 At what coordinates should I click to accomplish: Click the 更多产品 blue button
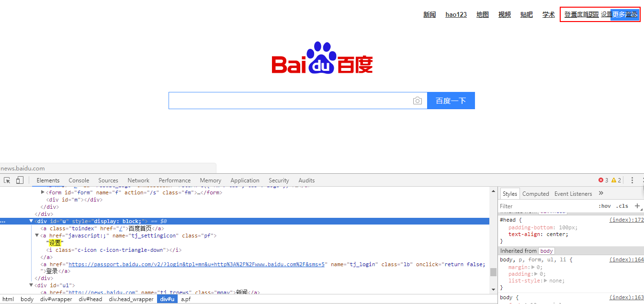pos(625,14)
